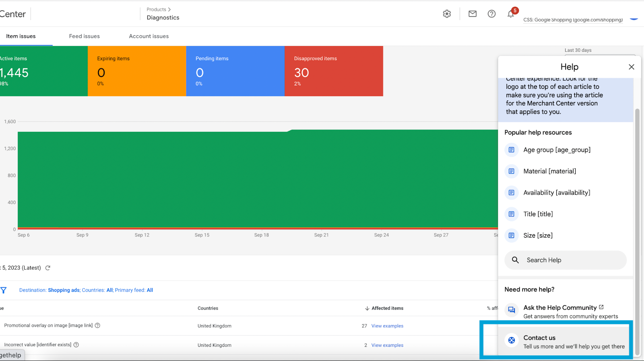Open Ask the Help Community link
This screenshot has height=361, width=644.
pyautogui.click(x=560, y=308)
